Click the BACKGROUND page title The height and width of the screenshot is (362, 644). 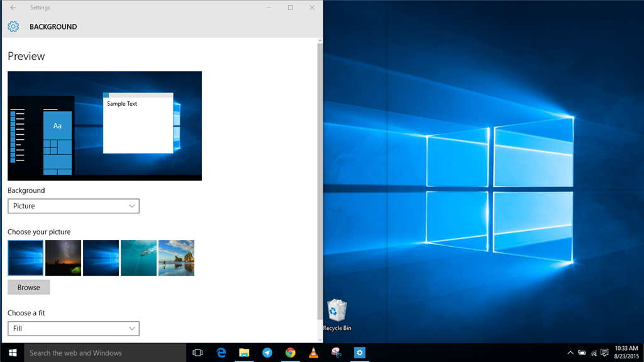(x=53, y=26)
